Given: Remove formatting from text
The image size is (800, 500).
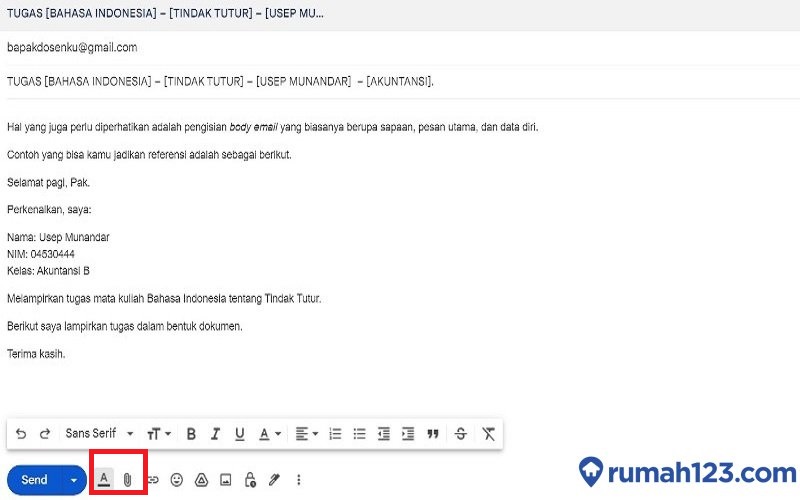Looking at the screenshot, I should click(488, 434).
